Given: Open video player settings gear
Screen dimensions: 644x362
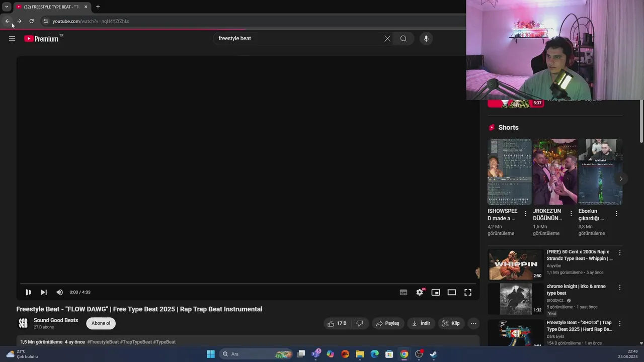Looking at the screenshot, I should pyautogui.click(x=420, y=292).
